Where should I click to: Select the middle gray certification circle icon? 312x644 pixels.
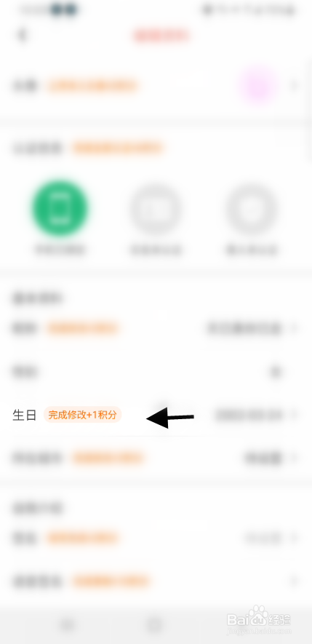[156, 210]
